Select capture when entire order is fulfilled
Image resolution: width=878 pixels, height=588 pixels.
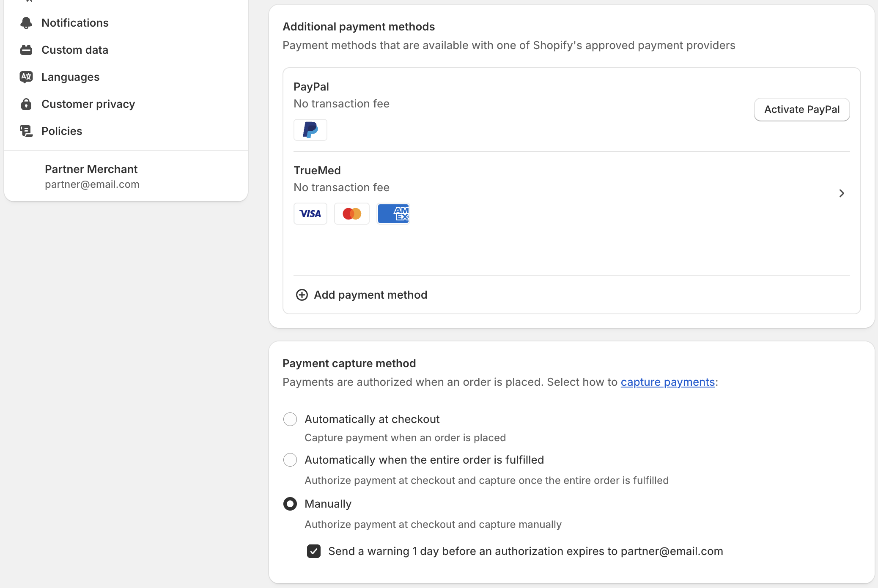(290, 460)
